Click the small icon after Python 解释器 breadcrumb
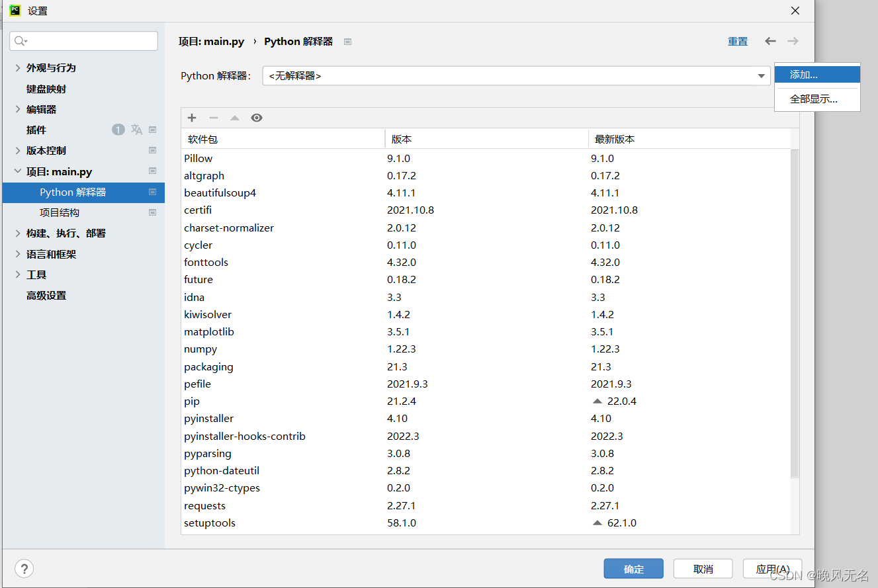 (x=347, y=42)
